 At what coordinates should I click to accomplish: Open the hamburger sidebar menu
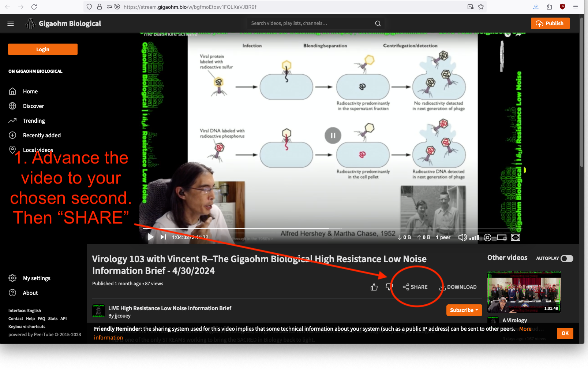(11, 23)
